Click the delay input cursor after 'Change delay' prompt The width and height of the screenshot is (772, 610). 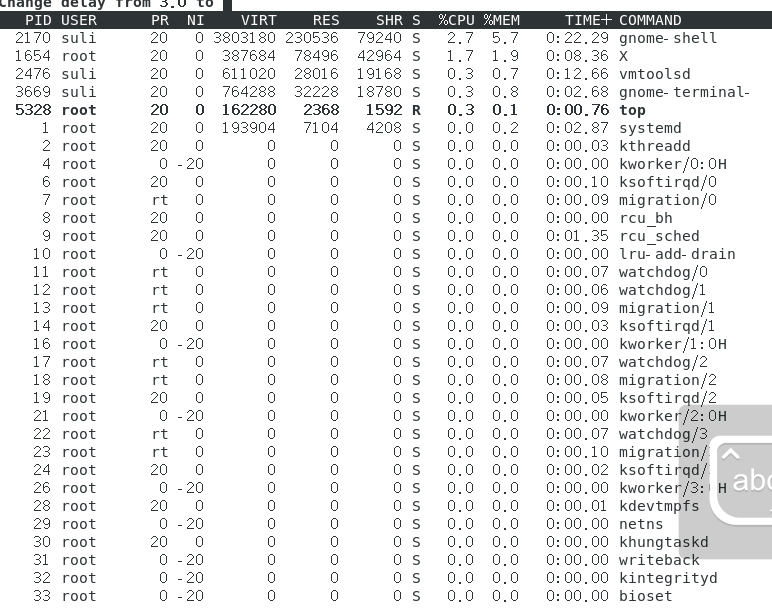point(227,4)
